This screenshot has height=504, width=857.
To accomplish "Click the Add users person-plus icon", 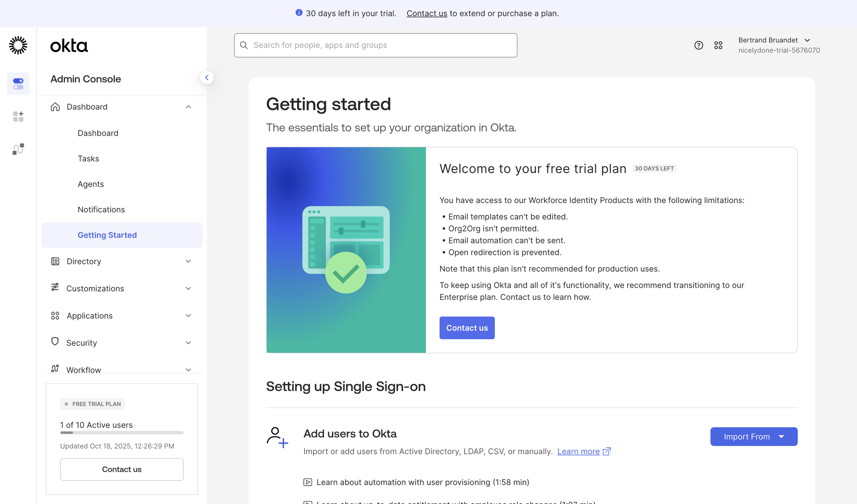I will 277,437.
